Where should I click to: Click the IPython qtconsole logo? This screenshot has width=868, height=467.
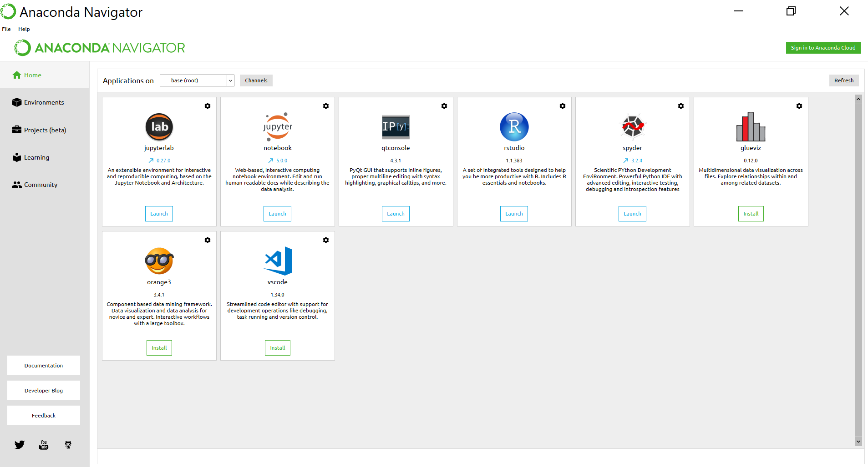(396, 127)
